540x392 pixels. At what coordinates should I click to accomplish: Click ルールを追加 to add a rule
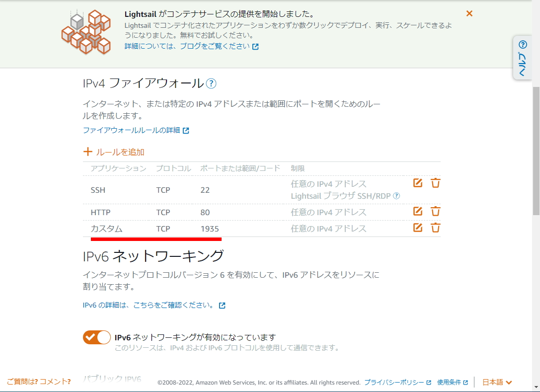coord(114,152)
